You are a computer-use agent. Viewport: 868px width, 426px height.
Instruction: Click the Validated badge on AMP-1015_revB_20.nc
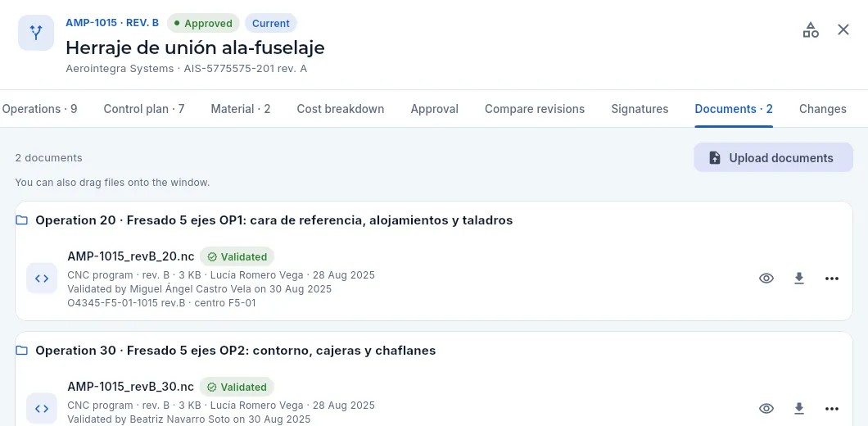tap(237, 257)
